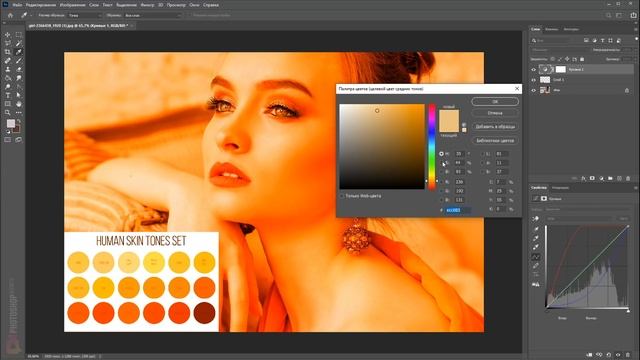Click black point eyedropper in Curves properties
The height and width of the screenshot is (360, 640).
point(536,229)
